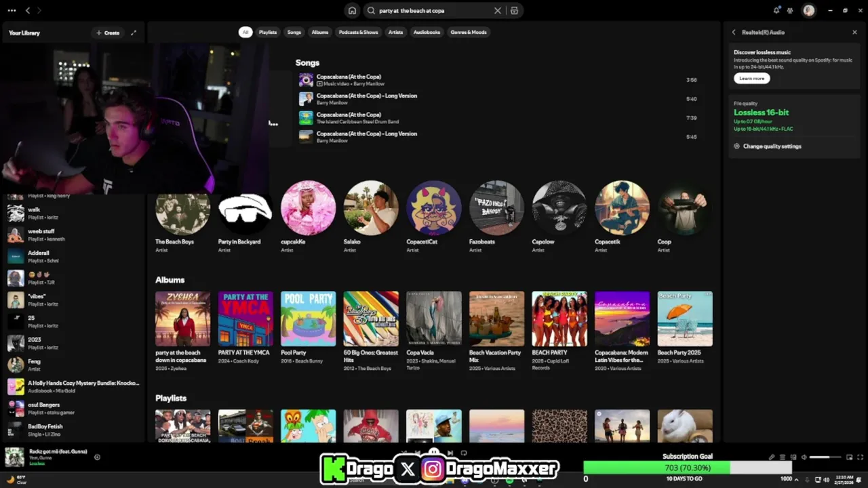Switch to the Songs filter

pos(294,32)
